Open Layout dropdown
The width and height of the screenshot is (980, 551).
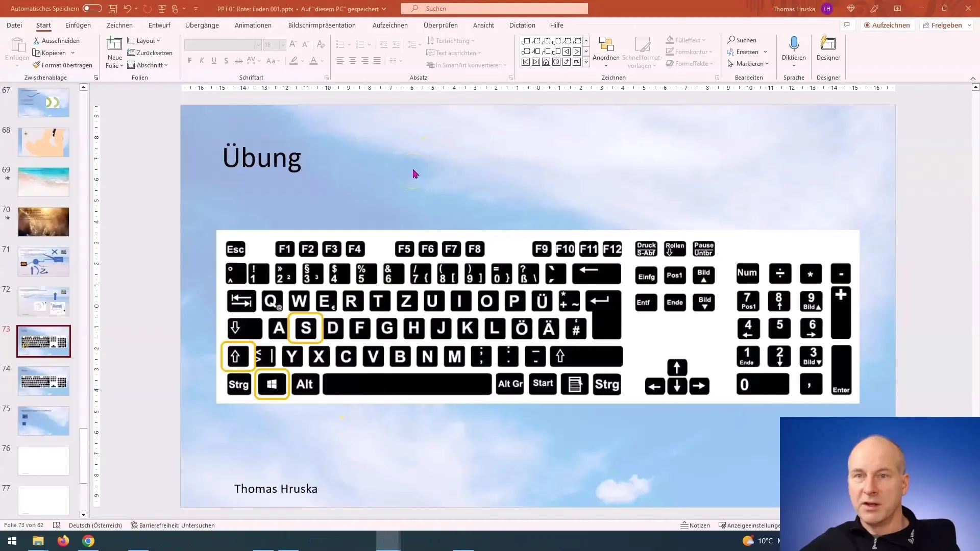[x=144, y=40]
